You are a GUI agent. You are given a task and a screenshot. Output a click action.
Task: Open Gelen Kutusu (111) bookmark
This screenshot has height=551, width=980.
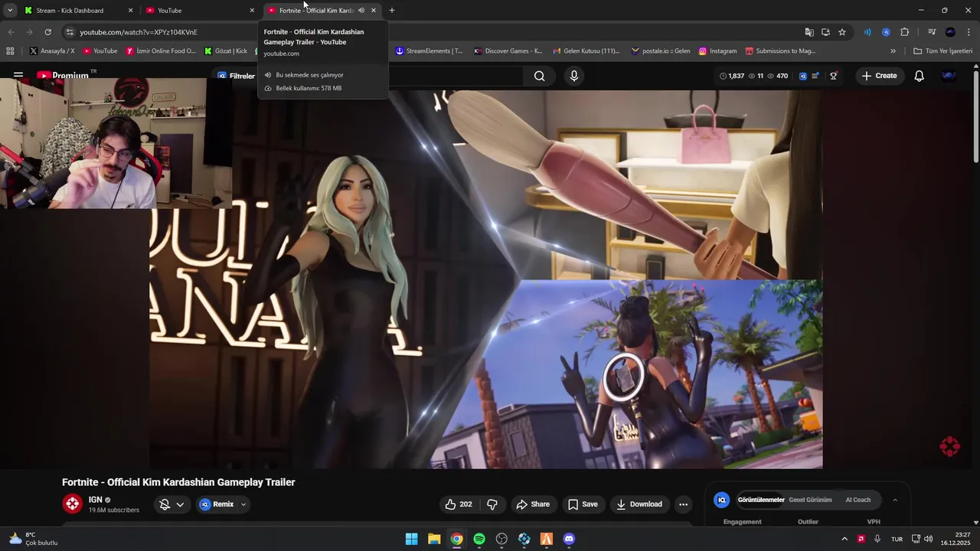pos(585,51)
